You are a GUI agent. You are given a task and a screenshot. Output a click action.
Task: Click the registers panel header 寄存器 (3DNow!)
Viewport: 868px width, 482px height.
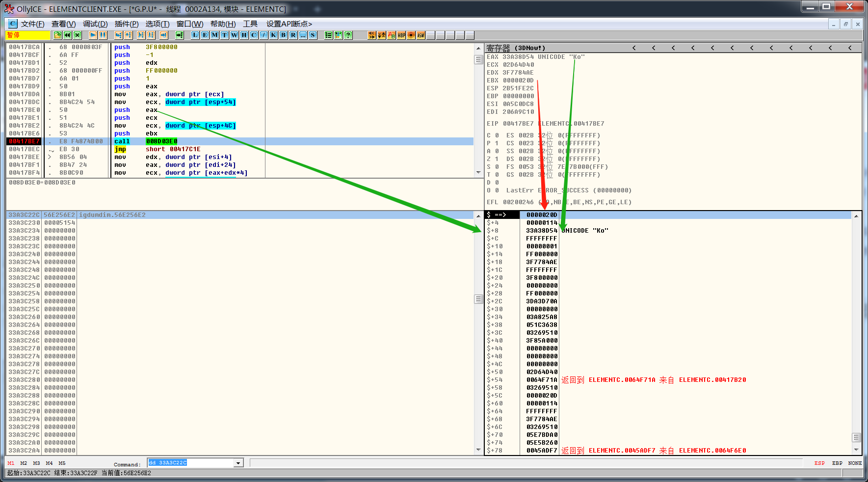(516, 48)
